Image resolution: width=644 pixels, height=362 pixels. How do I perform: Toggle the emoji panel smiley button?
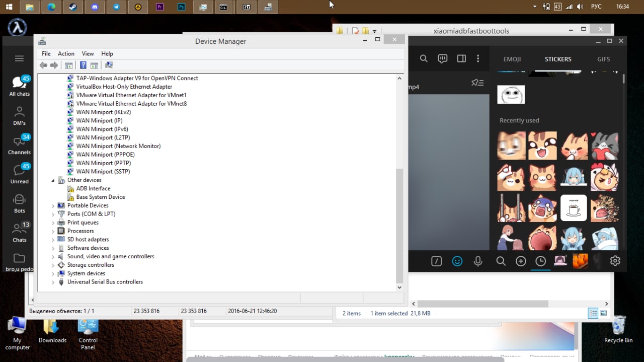[x=457, y=261]
